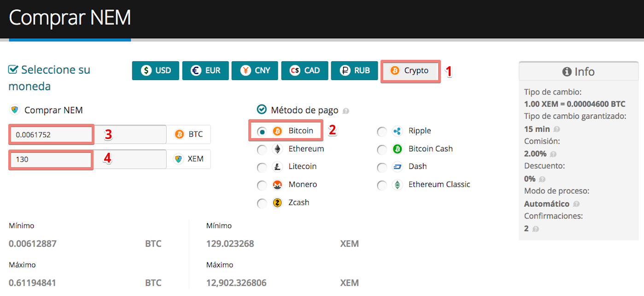
Task: Choose the Litecoin radio button
Action: (262, 168)
